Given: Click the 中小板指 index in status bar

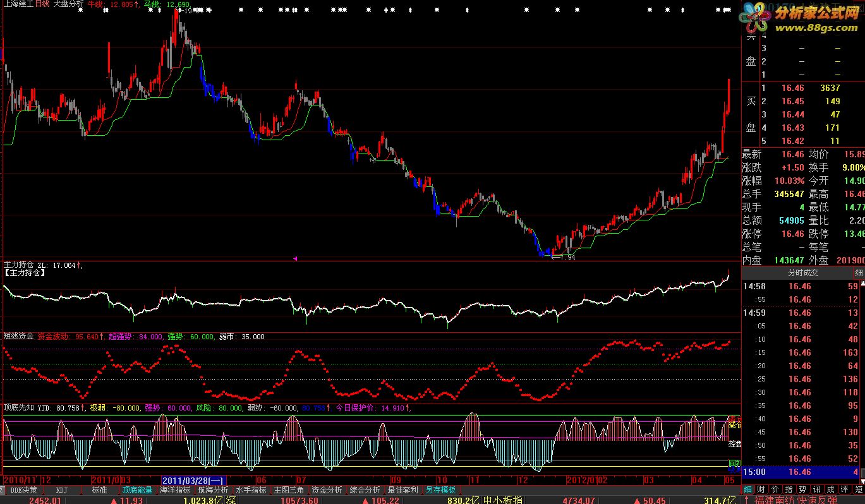Looking at the screenshot, I should pyautogui.click(x=503, y=500).
